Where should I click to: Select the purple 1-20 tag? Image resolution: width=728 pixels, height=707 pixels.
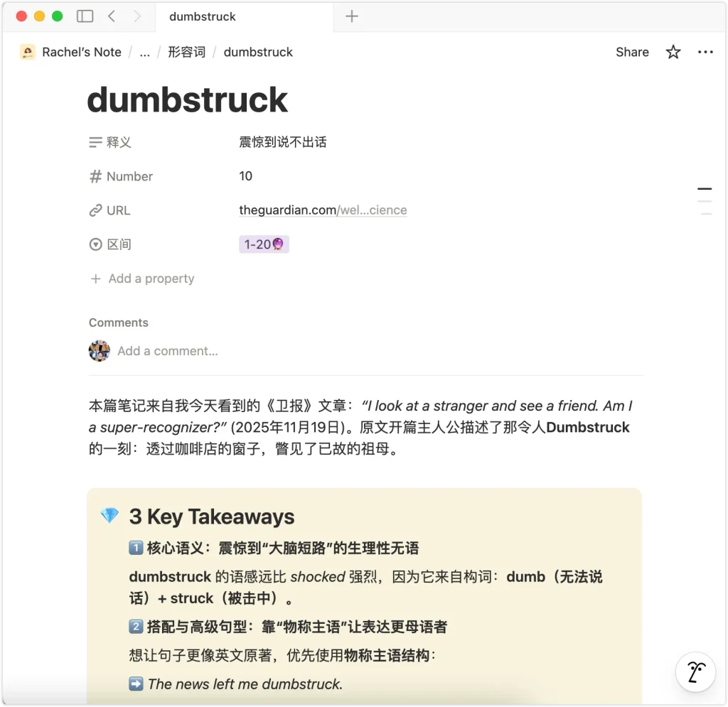point(264,244)
